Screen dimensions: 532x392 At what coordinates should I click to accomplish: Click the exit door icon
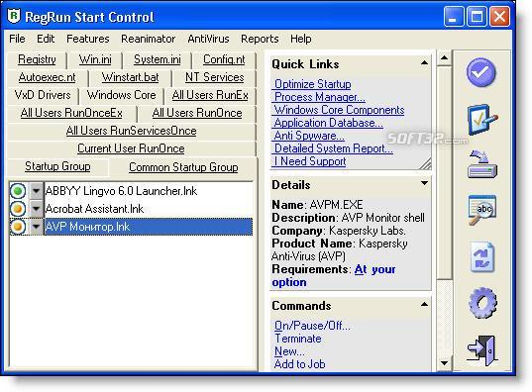pos(482,350)
